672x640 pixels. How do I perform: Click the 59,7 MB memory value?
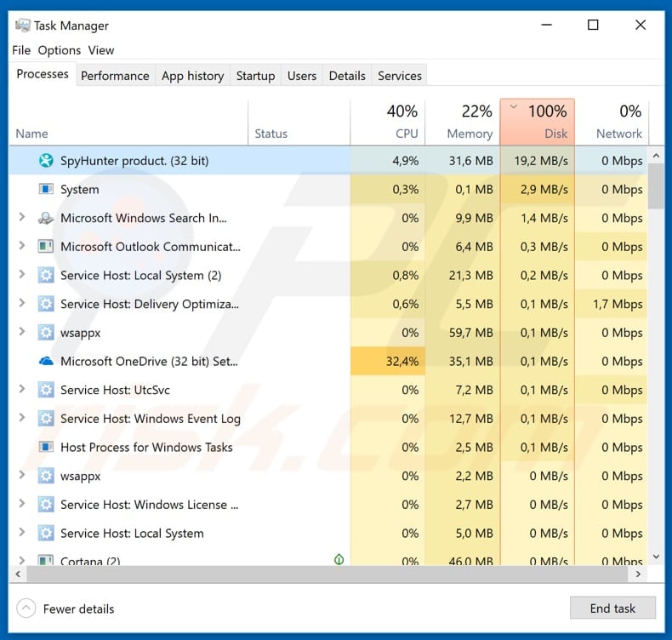pyautogui.click(x=470, y=333)
